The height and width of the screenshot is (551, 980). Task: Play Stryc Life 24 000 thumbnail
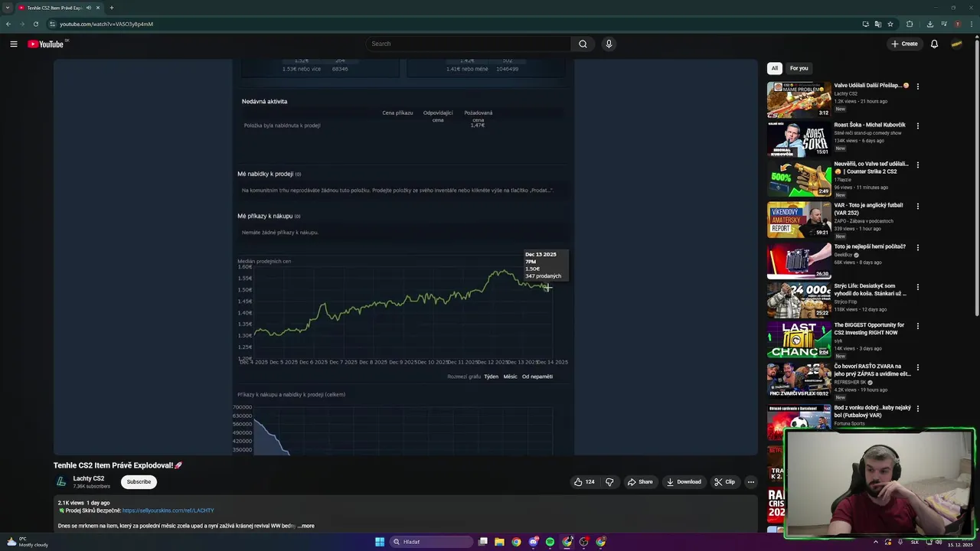[x=799, y=299]
